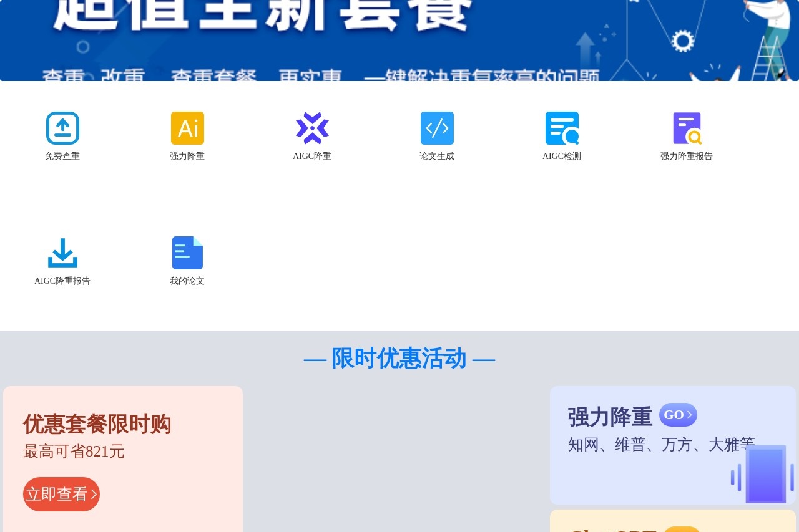
Task: Select the purple AIGC降重 icon
Action: 312,128
